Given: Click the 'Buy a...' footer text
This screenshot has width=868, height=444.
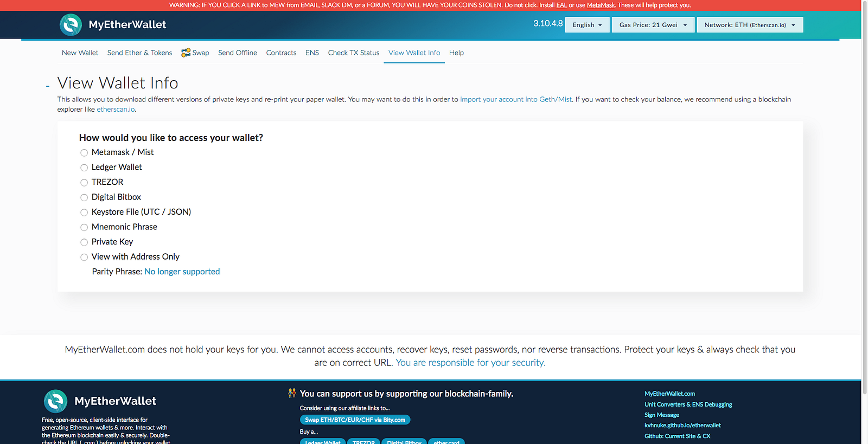Looking at the screenshot, I should click(x=309, y=432).
